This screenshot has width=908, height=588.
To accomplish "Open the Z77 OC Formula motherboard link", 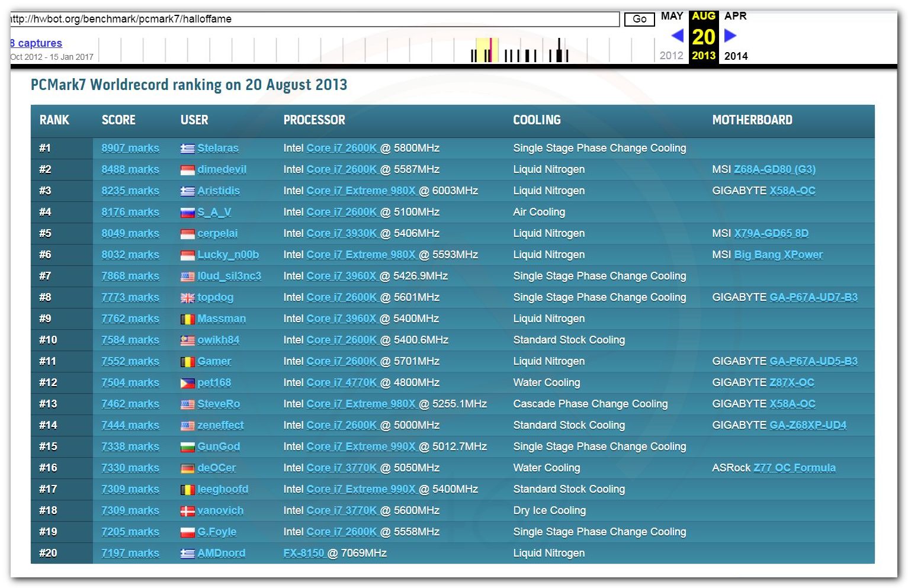I will pos(794,468).
